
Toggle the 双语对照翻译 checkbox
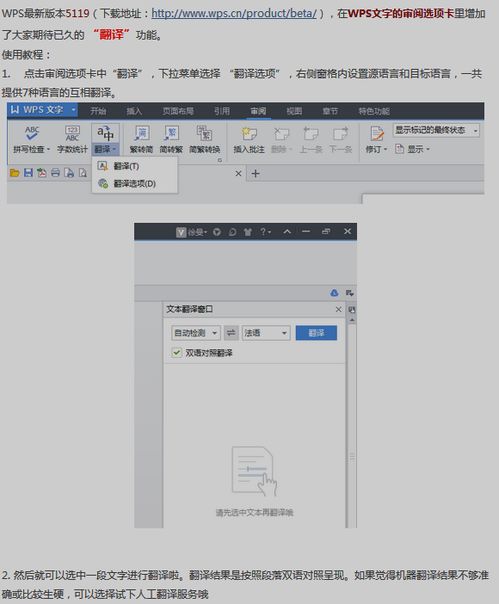point(176,352)
